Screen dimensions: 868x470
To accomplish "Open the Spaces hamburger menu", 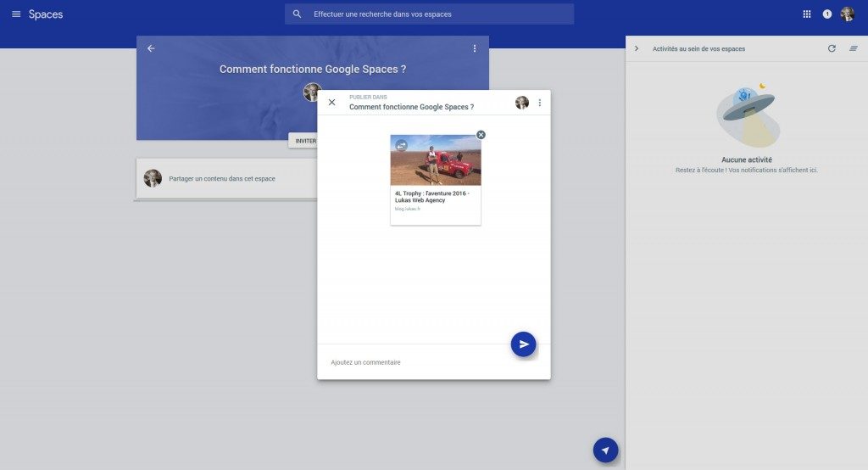I will pyautogui.click(x=16, y=14).
